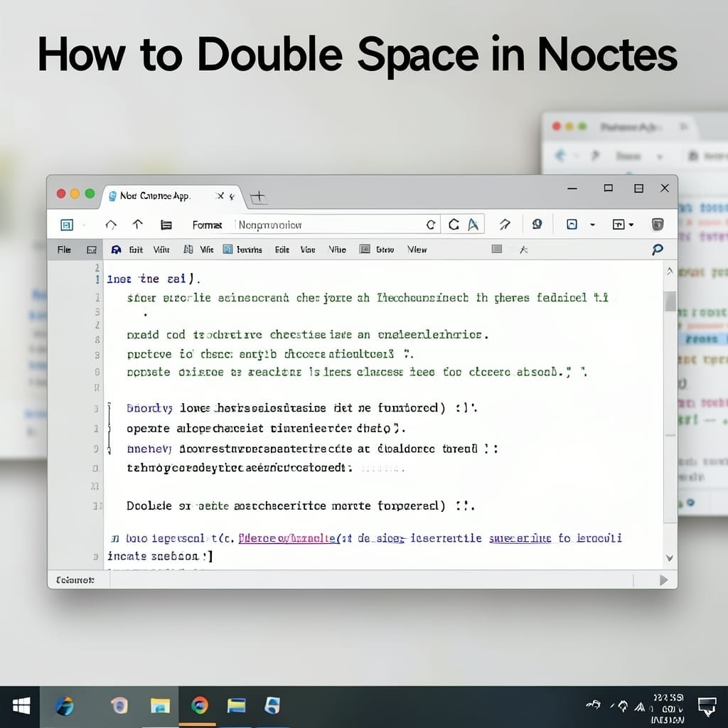Toggle fold marker beside the 'Dnordvy' line

(x=109, y=409)
